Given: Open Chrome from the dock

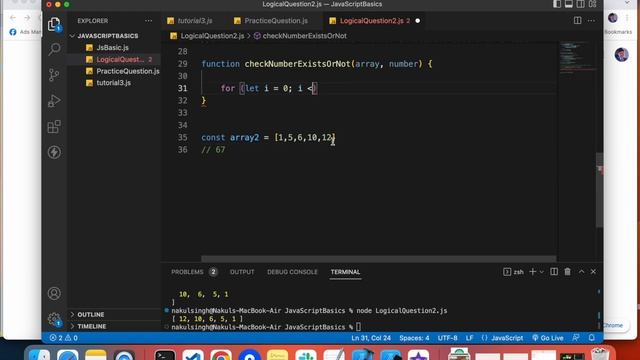Looking at the screenshot, I should (x=221, y=355).
